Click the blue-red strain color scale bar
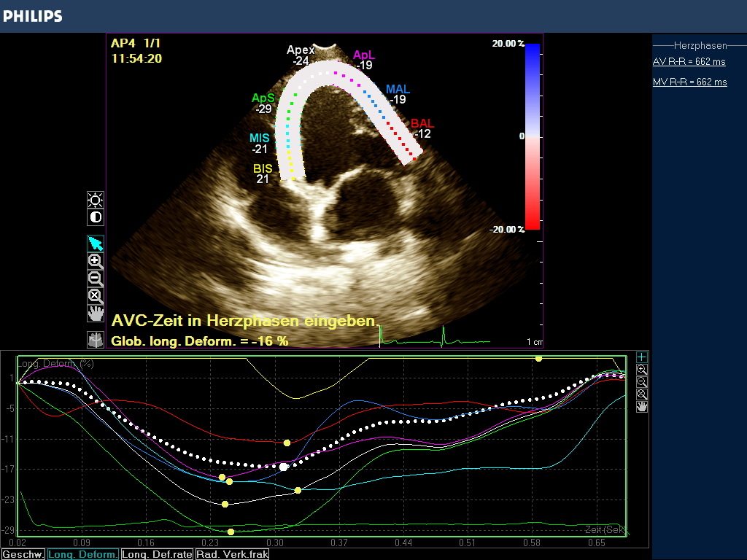The image size is (747, 560). 533,136
